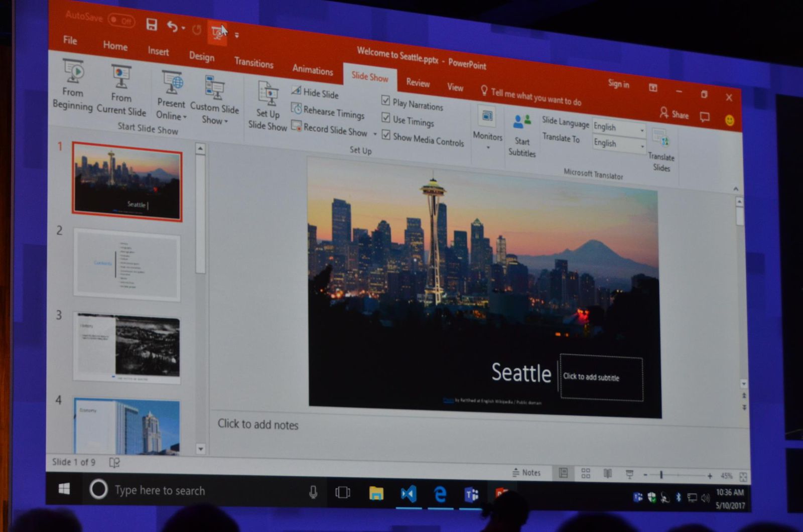
Task: Start slide show from the status bar icon
Action: point(629,474)
